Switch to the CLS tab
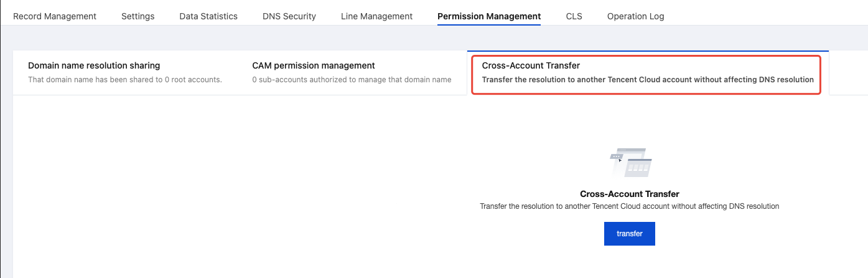The height and width of the screenshot is (278, 868). (x=574, y=16)
